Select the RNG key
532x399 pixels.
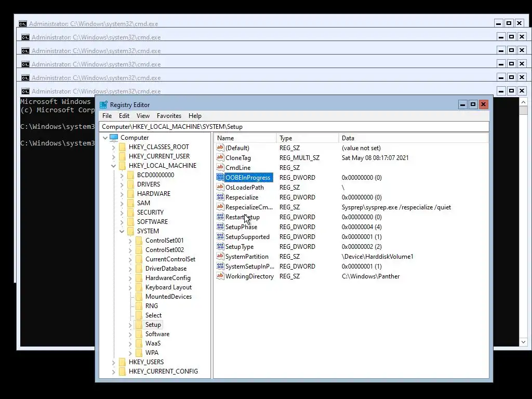[151, 306]
